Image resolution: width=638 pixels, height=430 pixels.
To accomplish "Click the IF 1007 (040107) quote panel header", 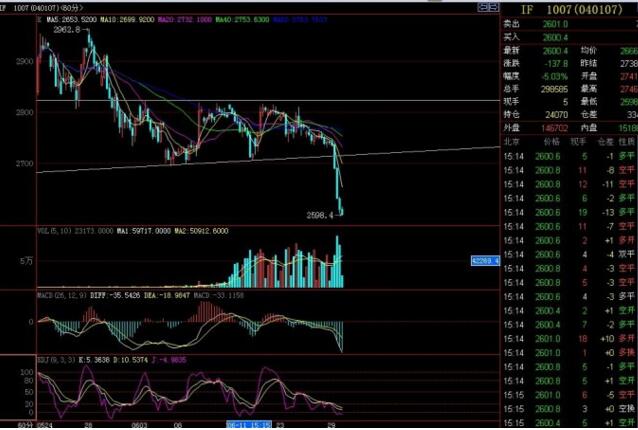I will pyautogui.click(x=567, y=8).
